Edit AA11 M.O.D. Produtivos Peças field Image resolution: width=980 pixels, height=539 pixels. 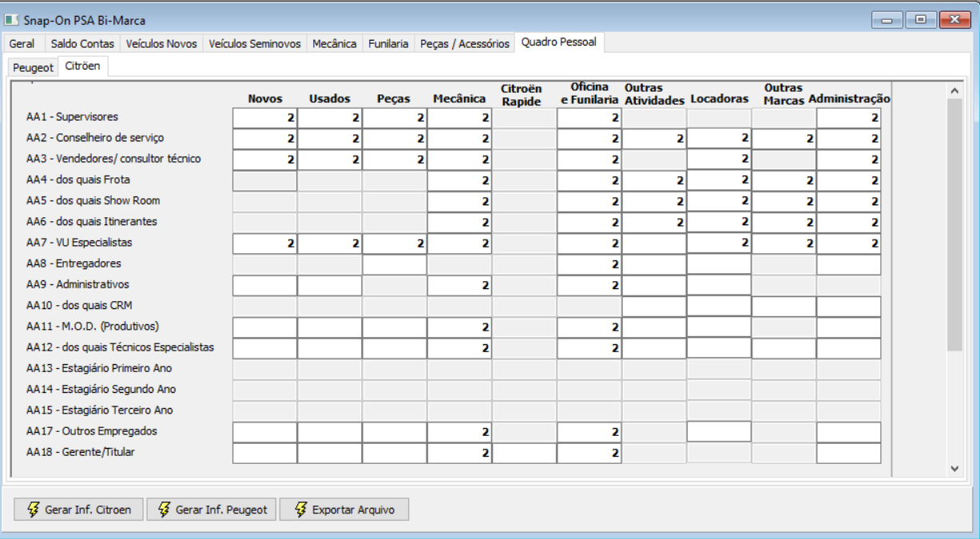click(395, 327)
